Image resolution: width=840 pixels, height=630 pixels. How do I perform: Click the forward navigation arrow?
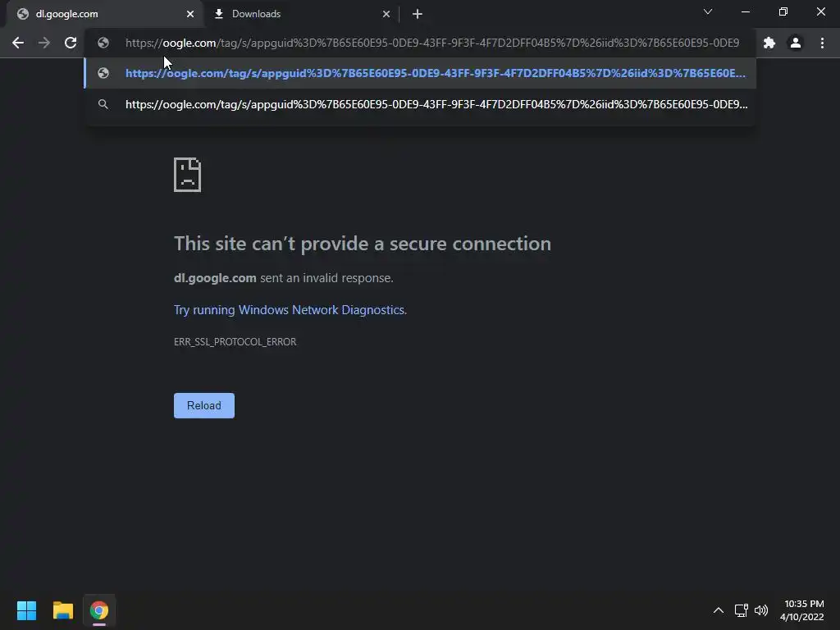(44, 43)
